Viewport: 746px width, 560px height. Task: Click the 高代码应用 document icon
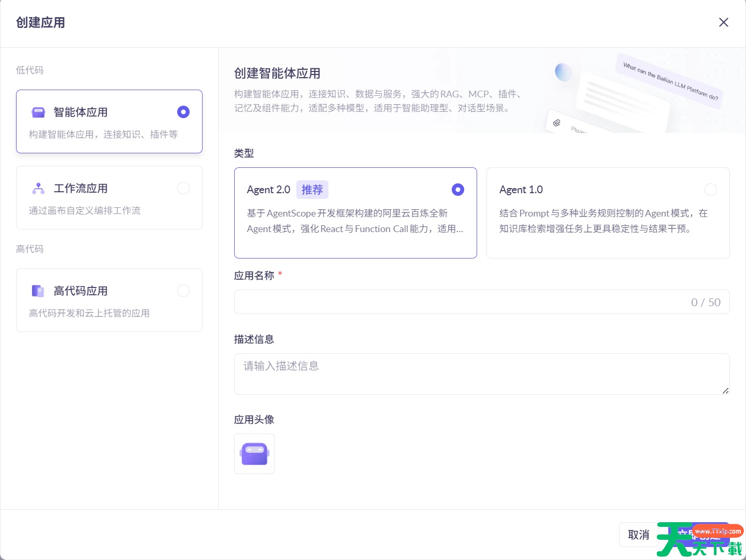pos(38,291)
